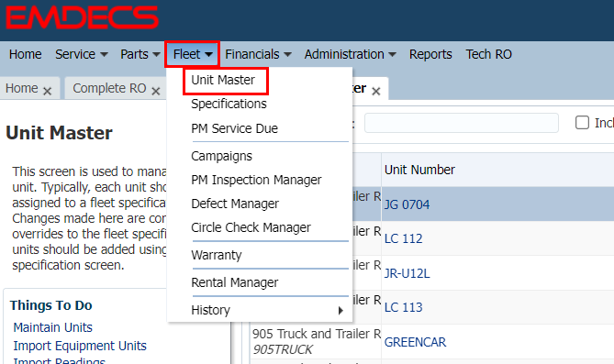The width and height of the screenshot is (614, 364).
Task: Select Unit Master from Fleet menu
Action: coord(223,80)
